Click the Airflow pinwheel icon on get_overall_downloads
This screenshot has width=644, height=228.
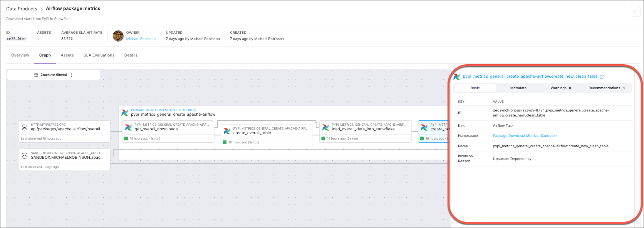click(x=129, y=127)
